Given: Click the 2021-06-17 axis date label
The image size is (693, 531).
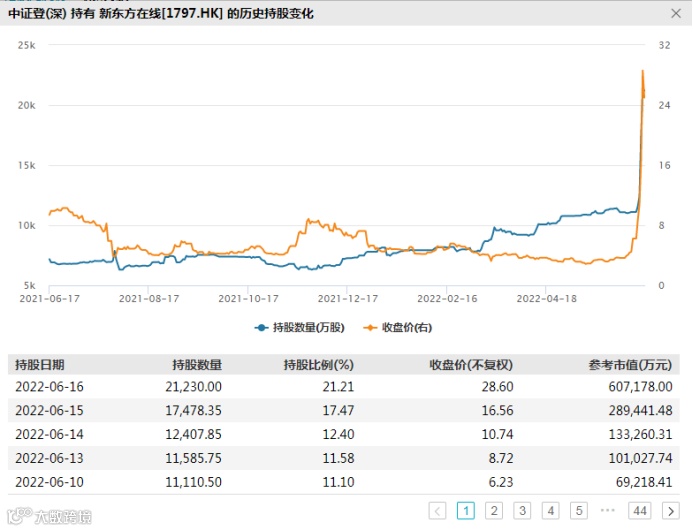Looking at the screenshot, I should [50, 299].
